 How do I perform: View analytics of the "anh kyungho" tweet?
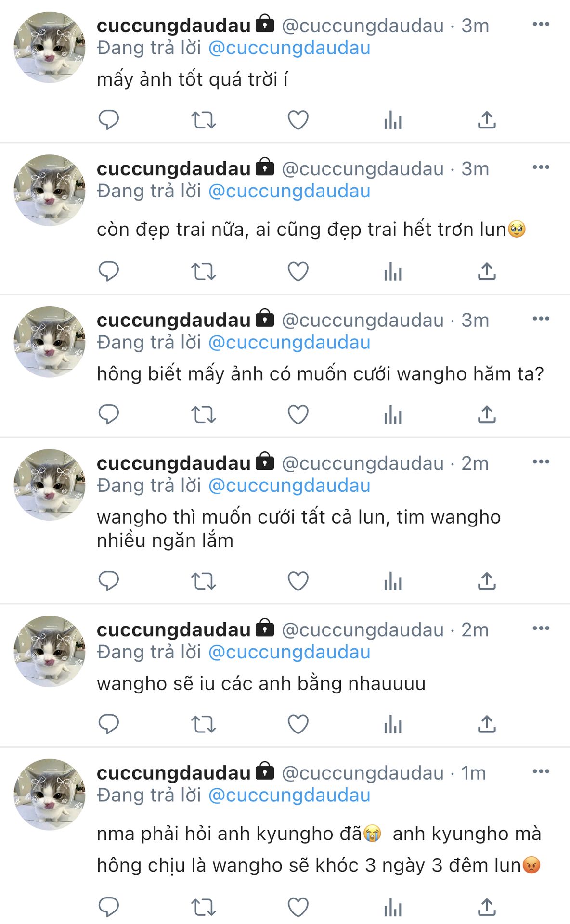[393, 908]
